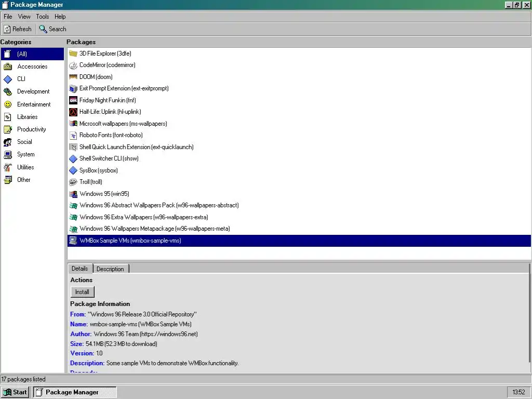Click the CLI diamond category icon
Screen dimensions: 532x399
click(x=7, y=79)
